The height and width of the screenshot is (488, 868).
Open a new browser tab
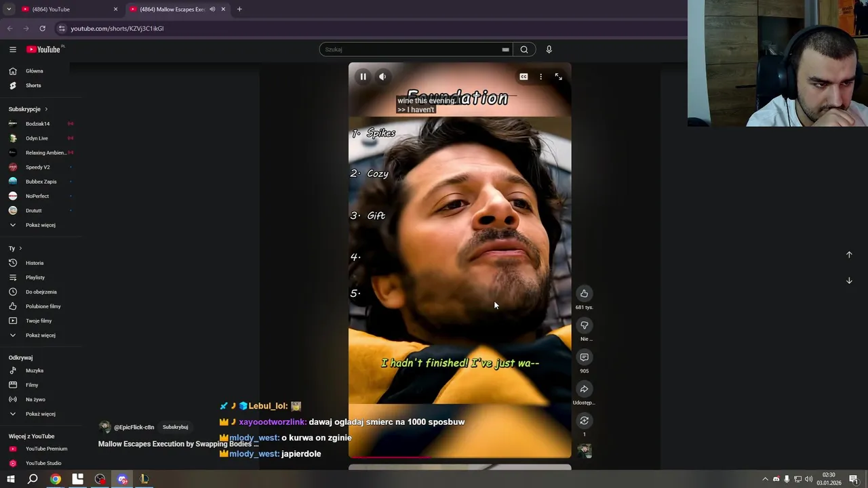coord(239,9)
